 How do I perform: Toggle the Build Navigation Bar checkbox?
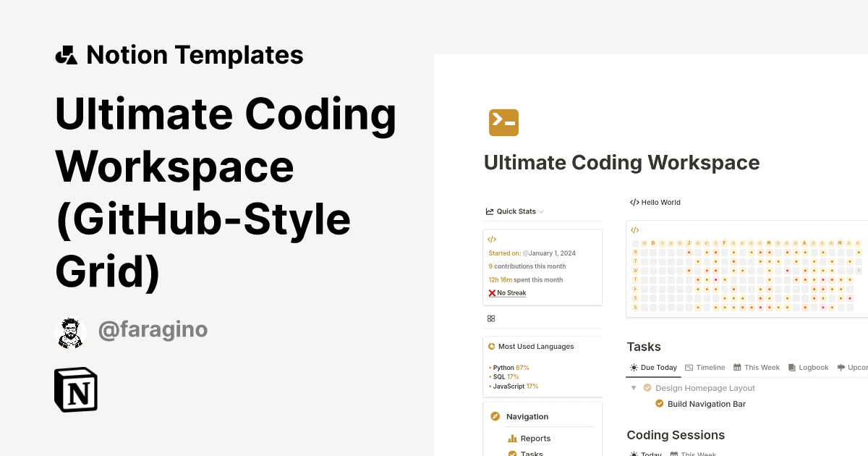point(660,404)
